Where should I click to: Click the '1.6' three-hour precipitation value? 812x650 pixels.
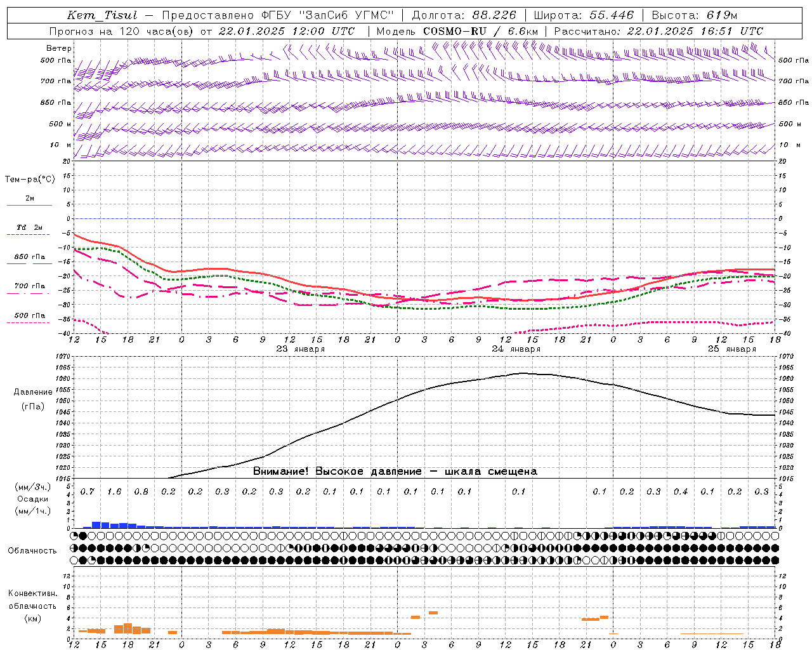tap(114, 492)
